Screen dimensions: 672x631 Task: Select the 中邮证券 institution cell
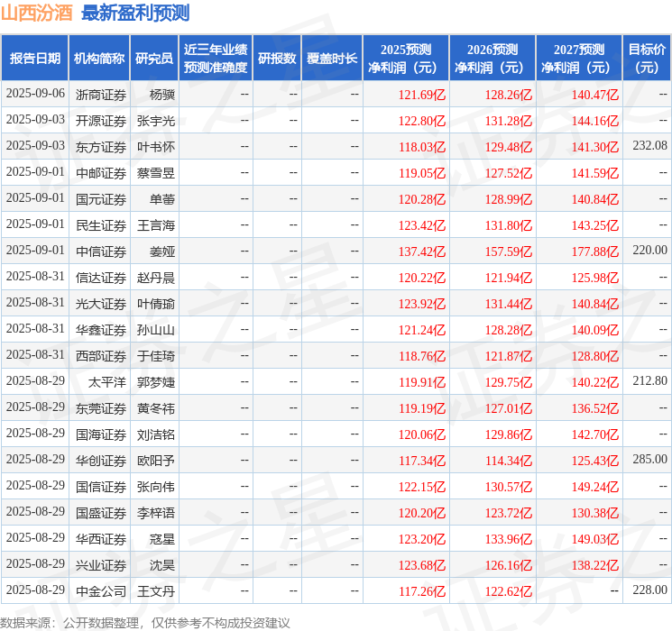click(101, 173)
